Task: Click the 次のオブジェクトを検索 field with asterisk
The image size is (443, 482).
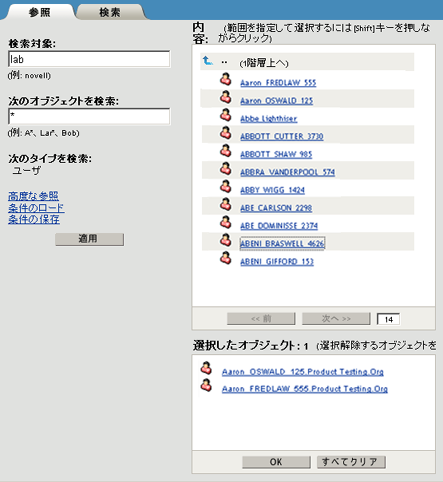Action: (89, 116)
